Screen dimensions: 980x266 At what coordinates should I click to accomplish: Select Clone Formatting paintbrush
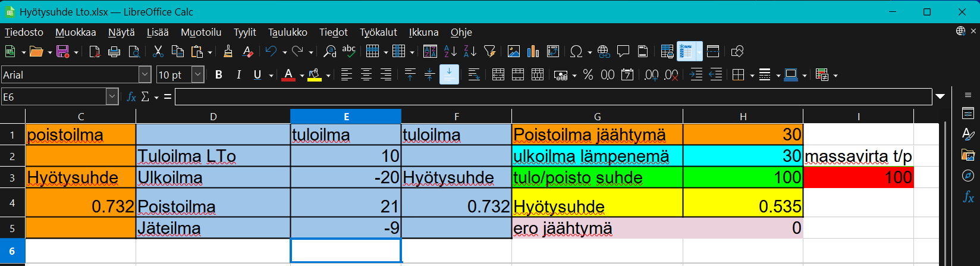[228, 52]
